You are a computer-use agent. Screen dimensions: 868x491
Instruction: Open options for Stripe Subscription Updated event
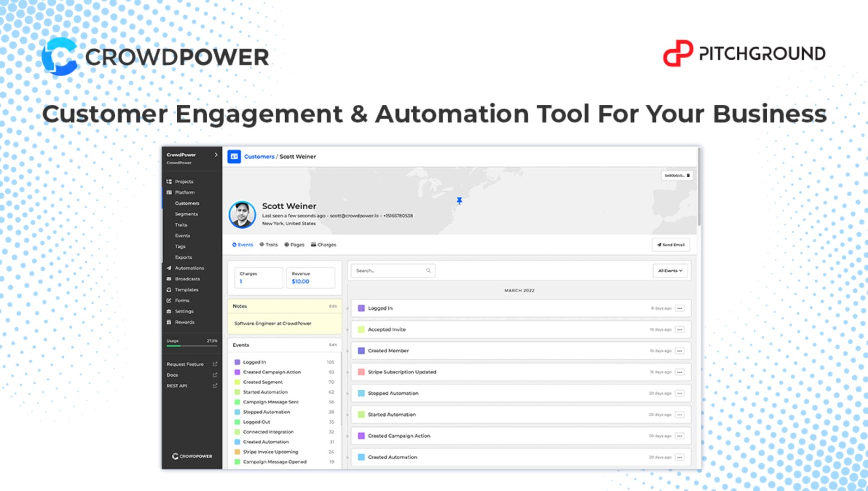coord(679,372)
